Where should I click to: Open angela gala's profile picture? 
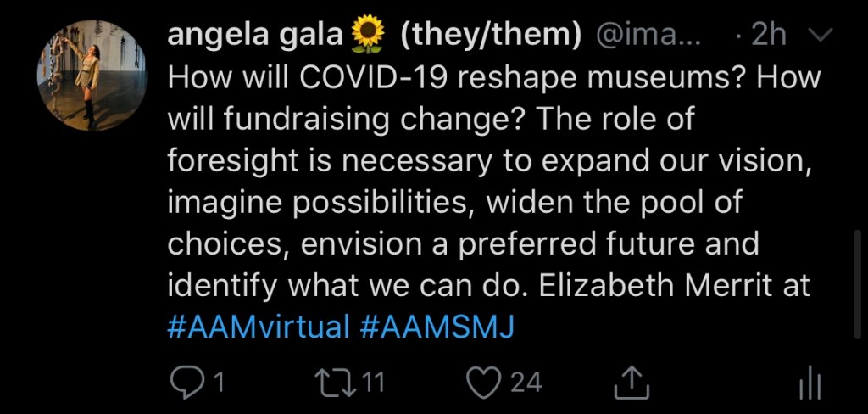point(92,75)
